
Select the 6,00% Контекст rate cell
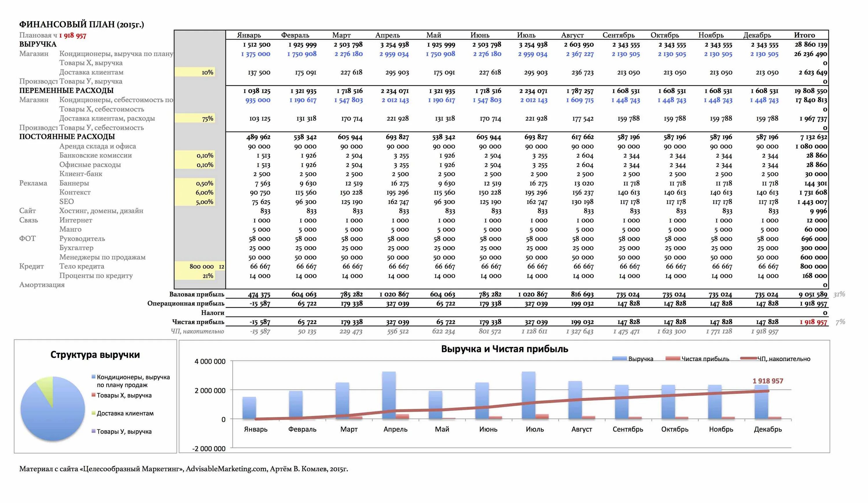[x=195, y=192]
